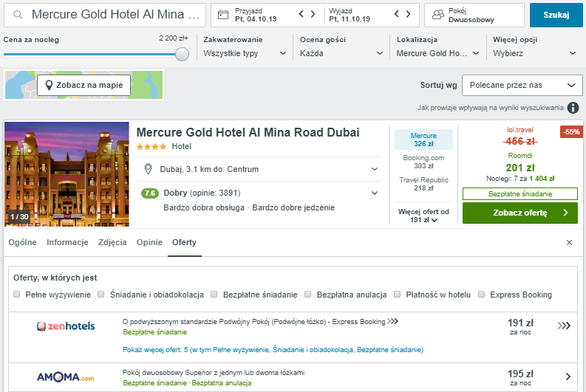Viewport: 586px width, 392px height.
Task: Enable Express Booking checkbox
Action: click(482, 295)
